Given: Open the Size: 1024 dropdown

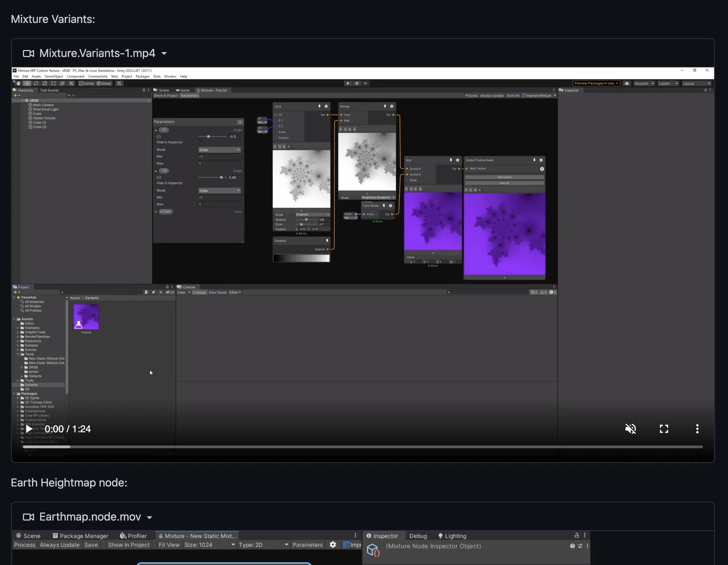Looking at the screenshot, I should [209, 545].
